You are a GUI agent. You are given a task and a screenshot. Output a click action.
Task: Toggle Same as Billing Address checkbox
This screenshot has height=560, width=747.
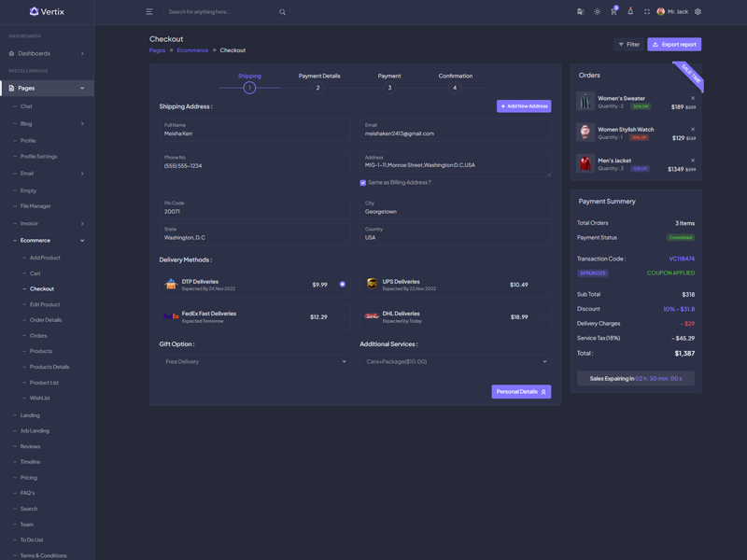pos(363,183)
